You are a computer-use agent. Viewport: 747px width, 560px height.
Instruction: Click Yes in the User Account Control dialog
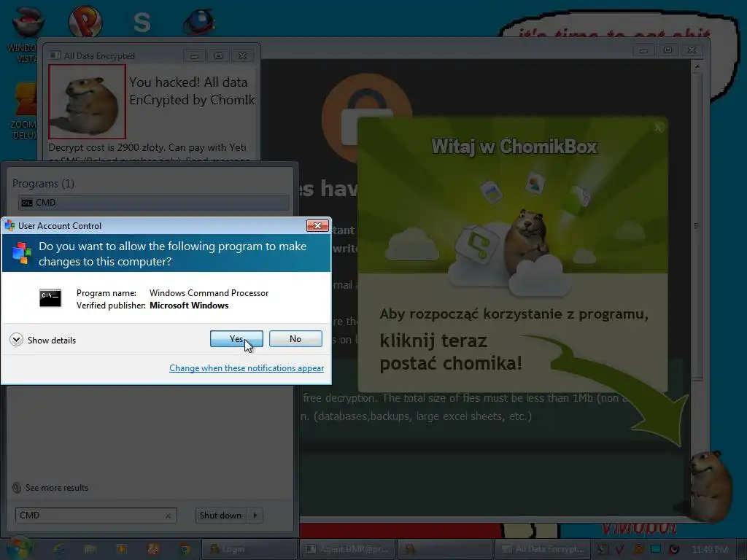(236, 338)
